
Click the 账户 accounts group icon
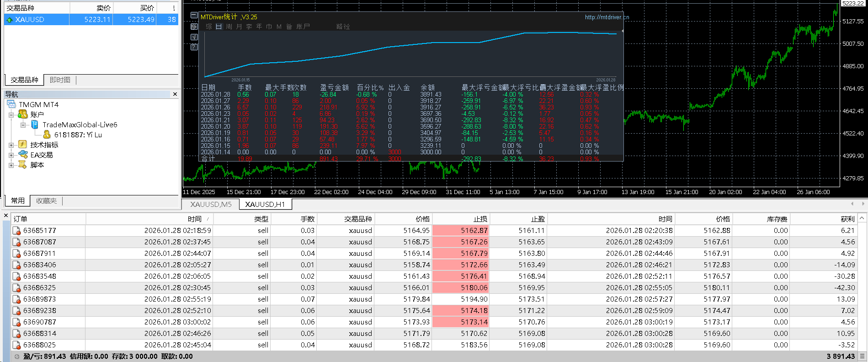tap(22, 114)
